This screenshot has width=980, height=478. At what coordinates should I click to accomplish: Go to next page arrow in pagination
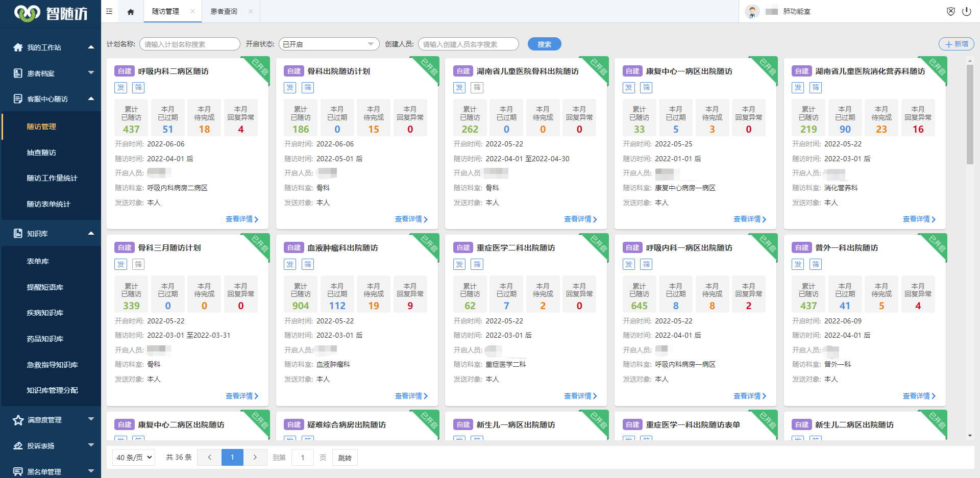pos(255,458)
